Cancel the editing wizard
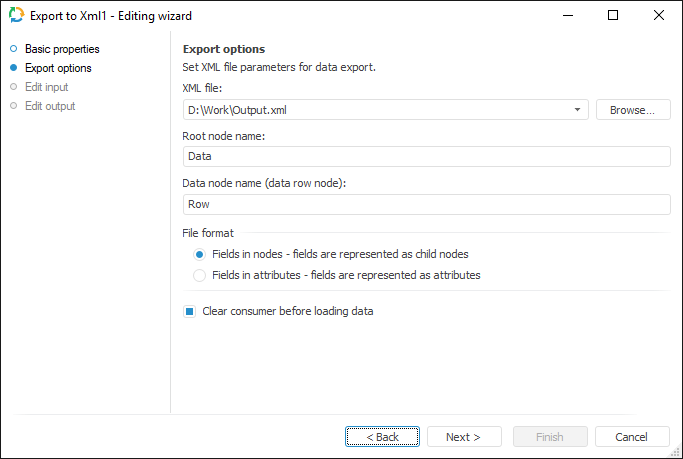This screenshot has width=683, height=459. click(x=632, y=437)
